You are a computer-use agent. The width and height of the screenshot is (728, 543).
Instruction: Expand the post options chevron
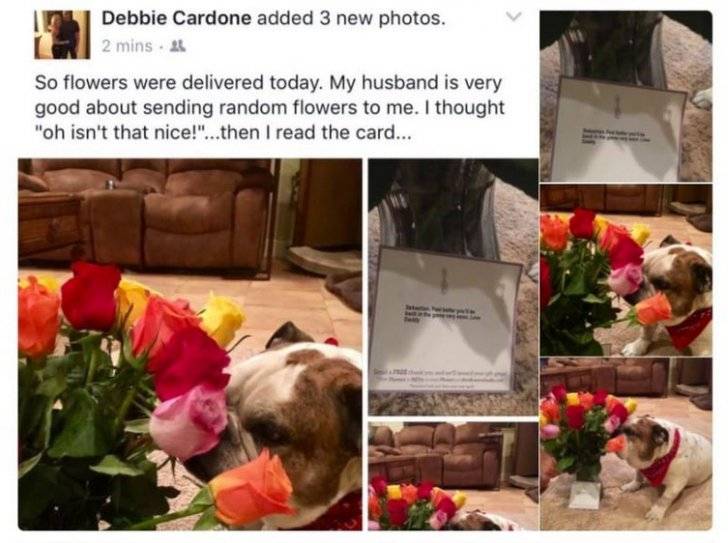(x=514, y=17)
